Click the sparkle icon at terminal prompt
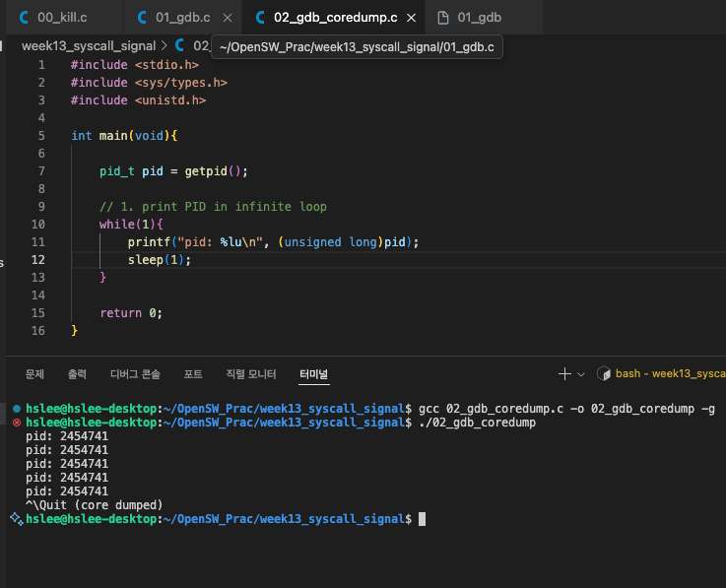This screenshot has height=588, width=726. [x=17, y=518]
